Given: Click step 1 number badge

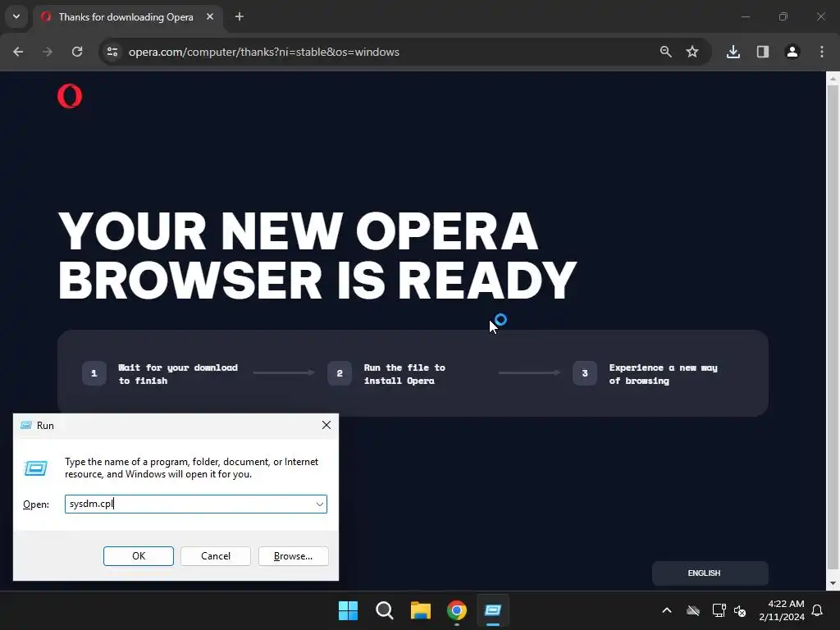Looking at the screenshot, I should tap(94, 373).
